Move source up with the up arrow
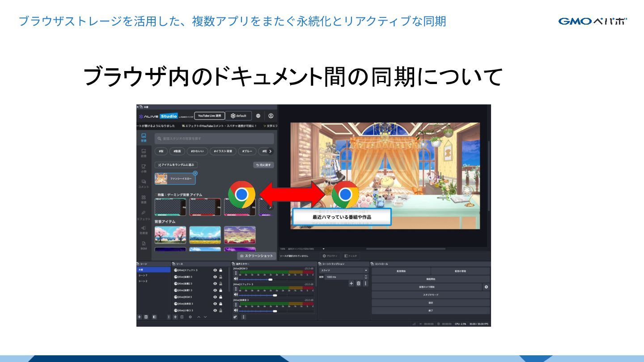Viewport: 644px width, 362px height. point(199,317)
